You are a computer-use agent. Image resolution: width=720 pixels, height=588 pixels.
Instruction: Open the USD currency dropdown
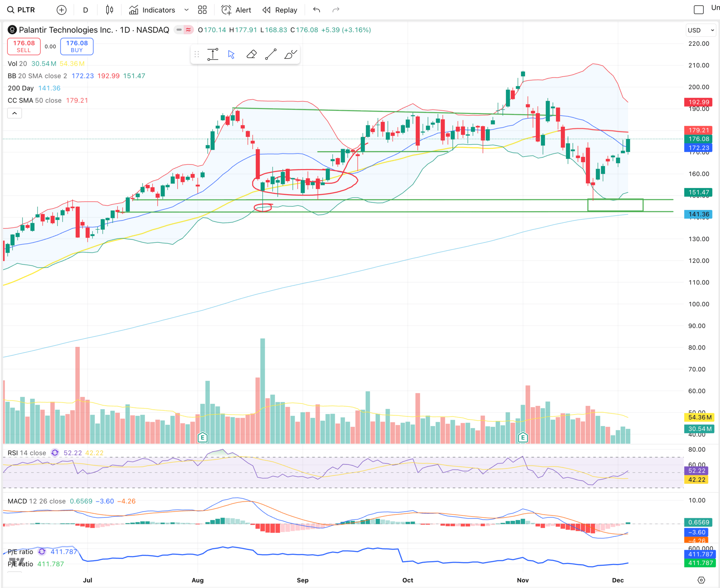pyautogui.click(x=700, y=30)
